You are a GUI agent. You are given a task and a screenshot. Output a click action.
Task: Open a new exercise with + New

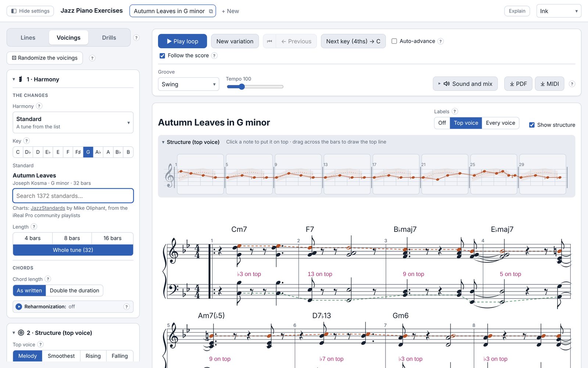click(230, 11)
